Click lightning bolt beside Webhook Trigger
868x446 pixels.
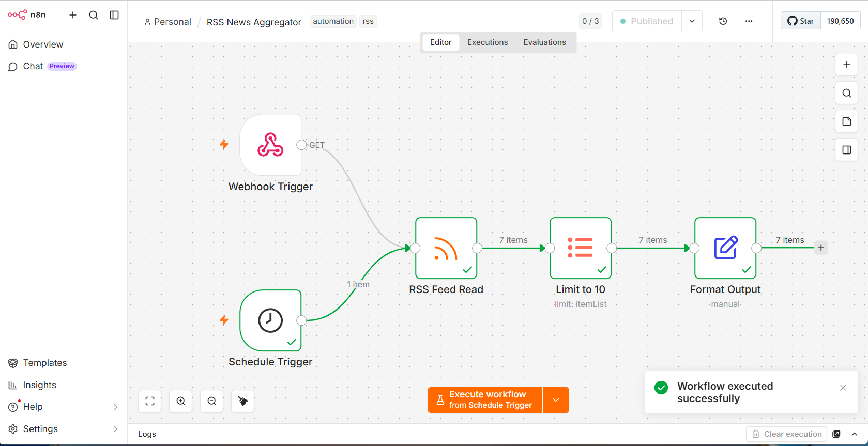224,144
